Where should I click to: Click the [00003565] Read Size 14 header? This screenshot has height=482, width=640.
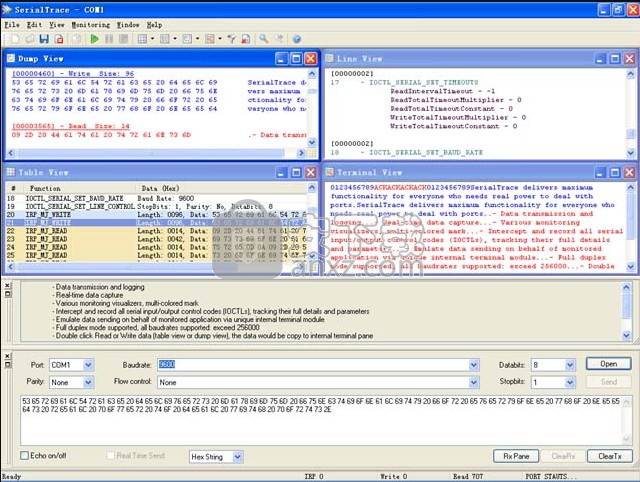(71, 126)
